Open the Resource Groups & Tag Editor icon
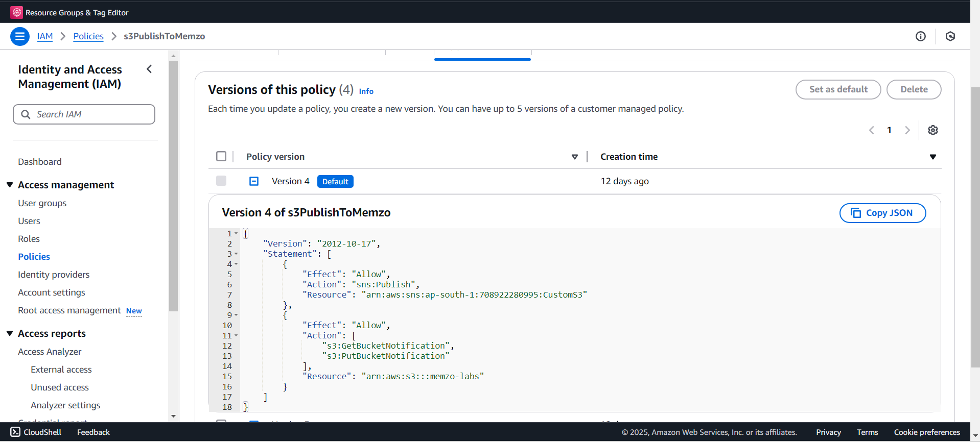The height and width of the screenshot is (442, 980). (16, 12)
